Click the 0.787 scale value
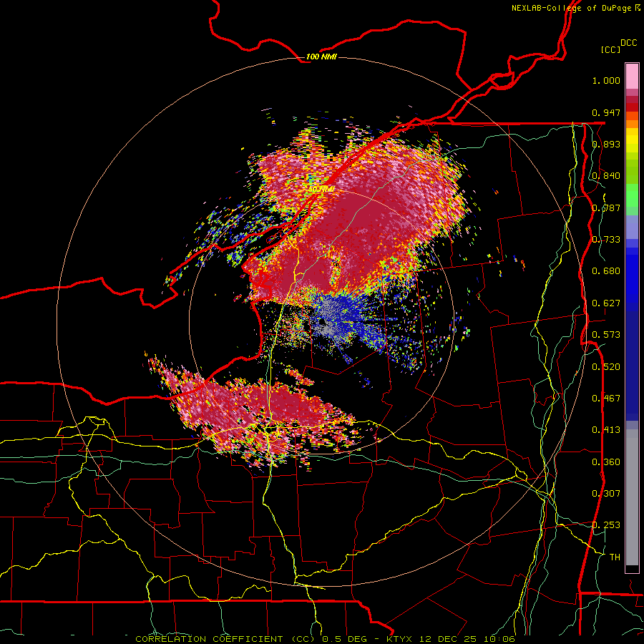 606,208
